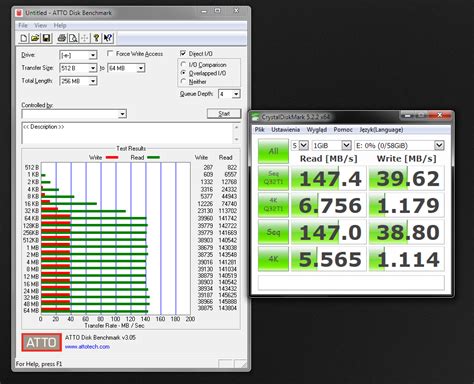Viewport: 474px width, 384px height.
Task: Open the CrystalDiskMark test size 1GiB dropdown
Action: (346, 145)
